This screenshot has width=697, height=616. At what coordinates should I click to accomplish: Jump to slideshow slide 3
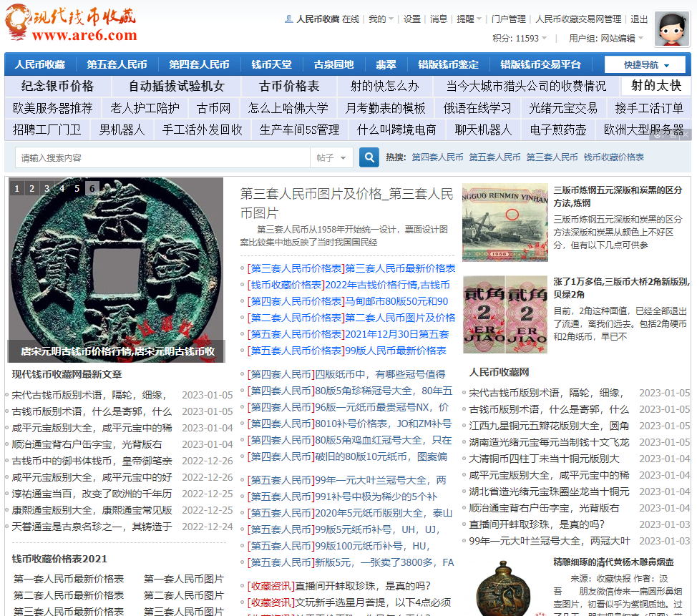point(47,189)
